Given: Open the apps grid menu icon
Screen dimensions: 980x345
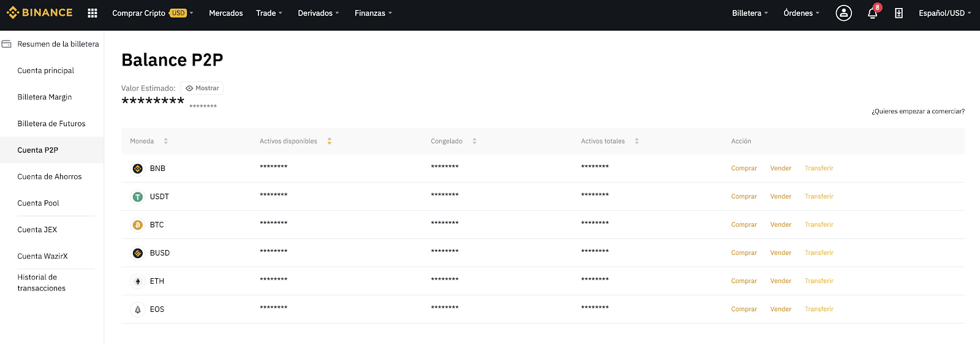Looking at the screenshot, I should tap(92, 13).
